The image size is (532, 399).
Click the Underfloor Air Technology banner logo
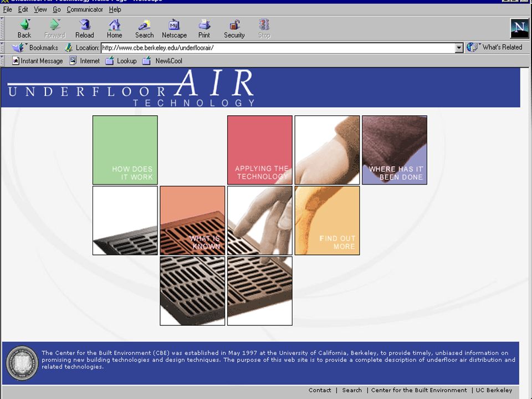[x=131, y=88]
